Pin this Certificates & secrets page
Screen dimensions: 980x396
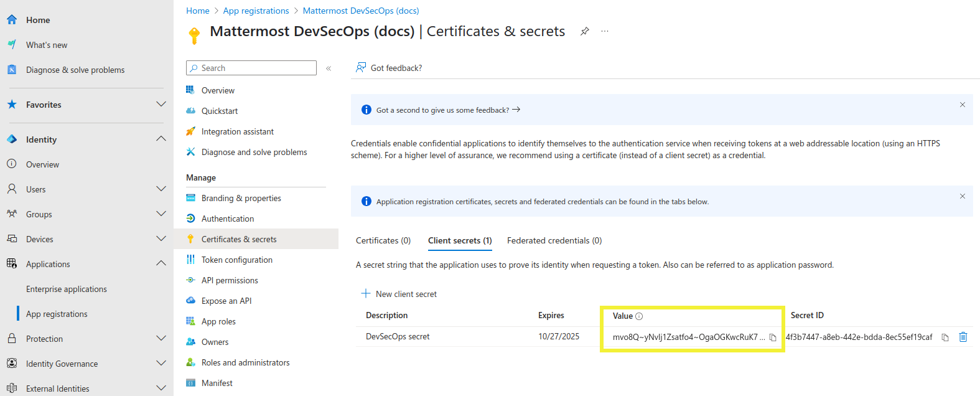click(x=585, y=32)
